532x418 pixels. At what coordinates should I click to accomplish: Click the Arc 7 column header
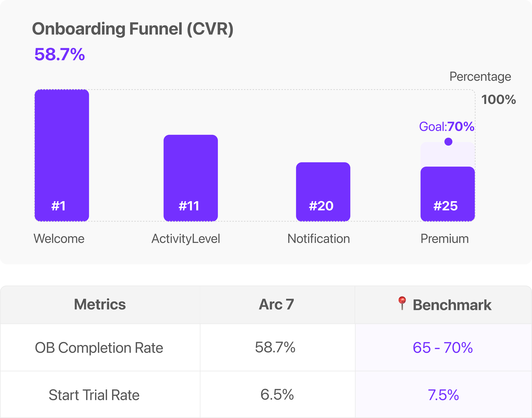pyautogui.click(x=276, y=304)
